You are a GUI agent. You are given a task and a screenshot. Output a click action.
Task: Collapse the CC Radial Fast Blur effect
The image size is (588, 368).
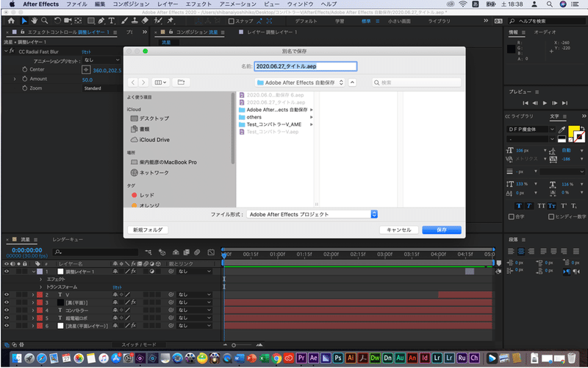[6, 51]
